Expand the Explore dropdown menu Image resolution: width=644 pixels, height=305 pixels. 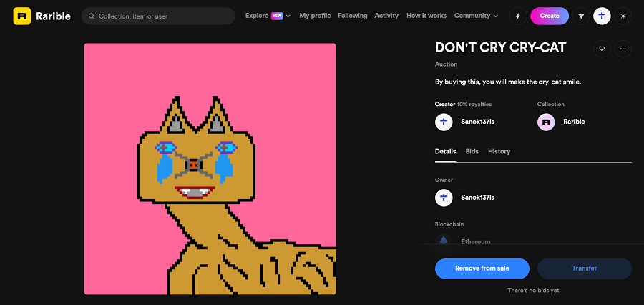click(x=268, y=16)
